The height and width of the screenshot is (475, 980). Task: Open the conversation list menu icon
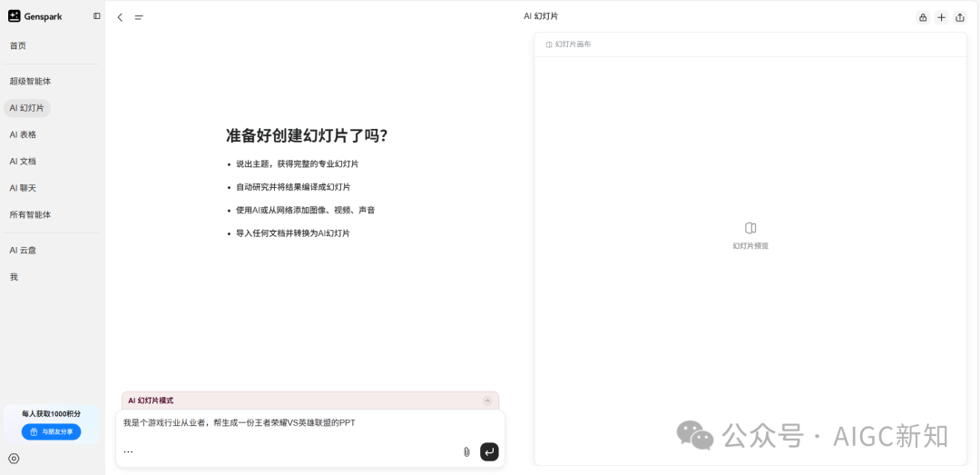click(139, 17)
